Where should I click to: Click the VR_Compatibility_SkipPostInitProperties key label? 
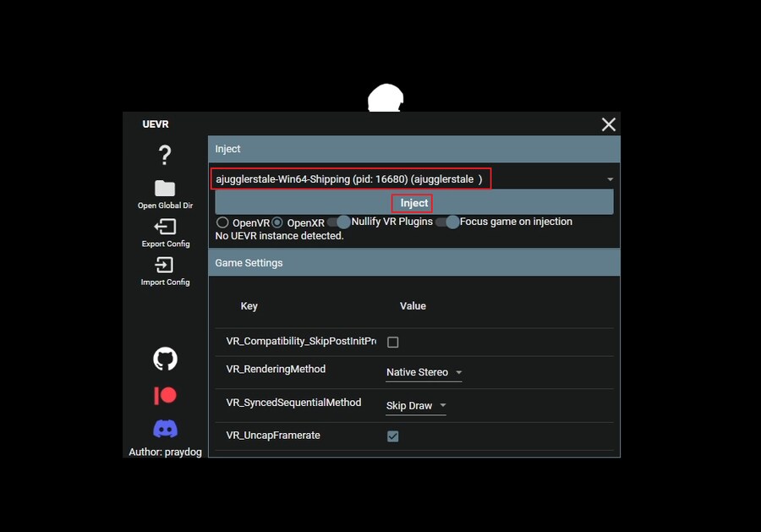click(x=301, y=341)
